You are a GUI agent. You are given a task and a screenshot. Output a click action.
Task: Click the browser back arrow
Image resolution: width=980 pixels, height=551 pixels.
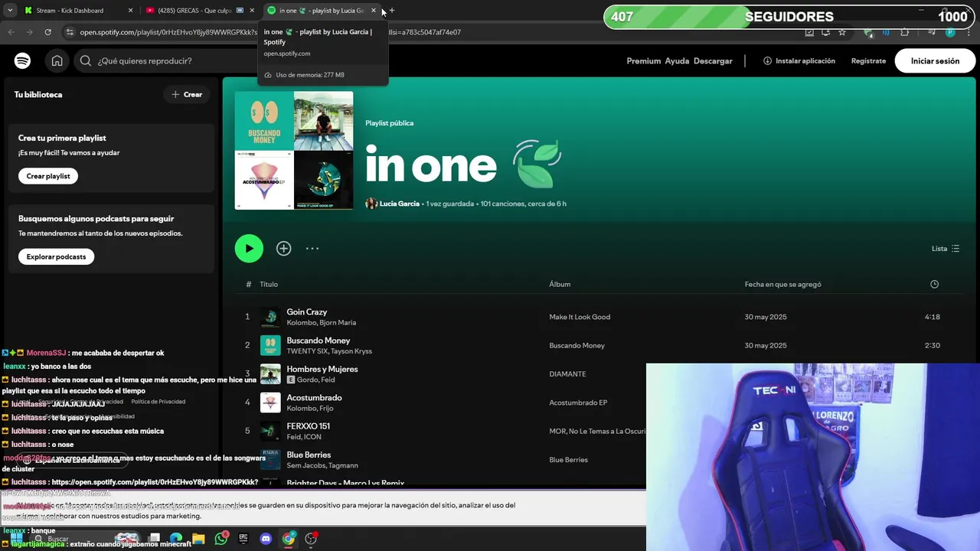(11, 32)
